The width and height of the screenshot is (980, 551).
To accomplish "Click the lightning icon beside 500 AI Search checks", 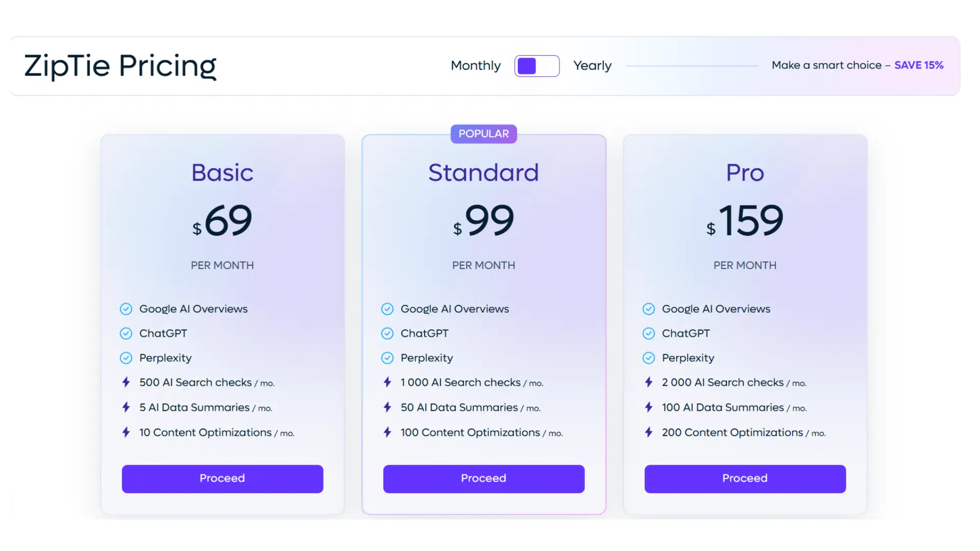I will pos(126,382).
